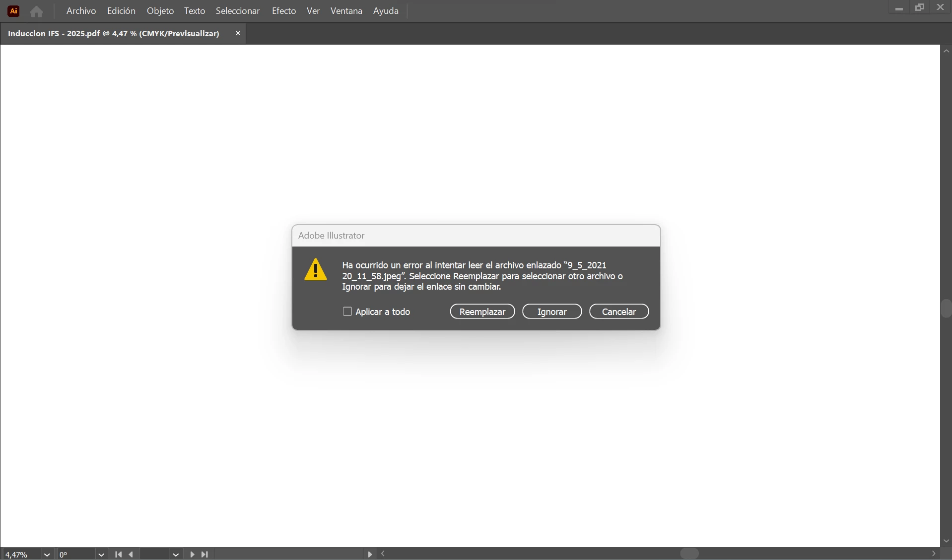Click the 0° rotation angle field
The image size is (952, 560).
pyautogui.click(x=75, y=555)
